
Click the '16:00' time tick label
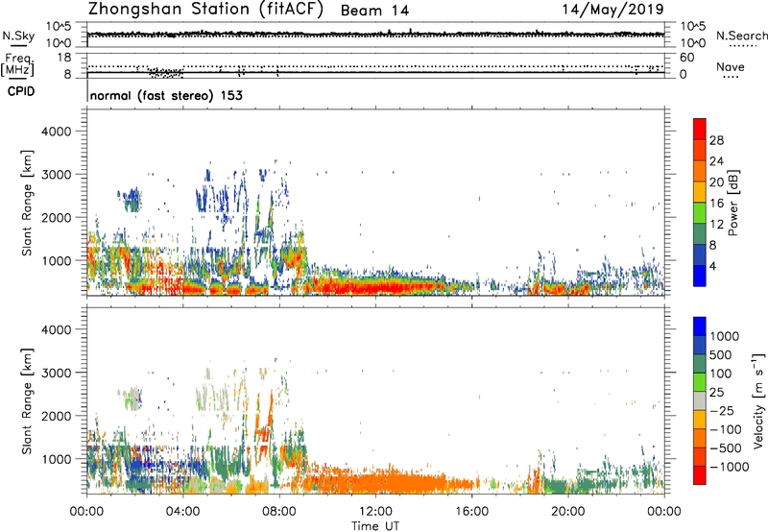pos(471,512)
